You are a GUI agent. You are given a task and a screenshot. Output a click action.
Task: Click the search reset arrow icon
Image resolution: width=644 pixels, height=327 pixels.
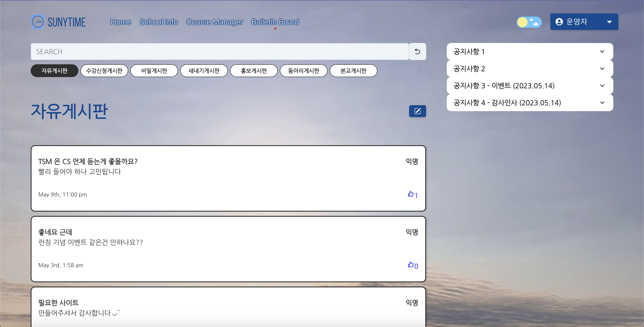(x=417, y=52)
